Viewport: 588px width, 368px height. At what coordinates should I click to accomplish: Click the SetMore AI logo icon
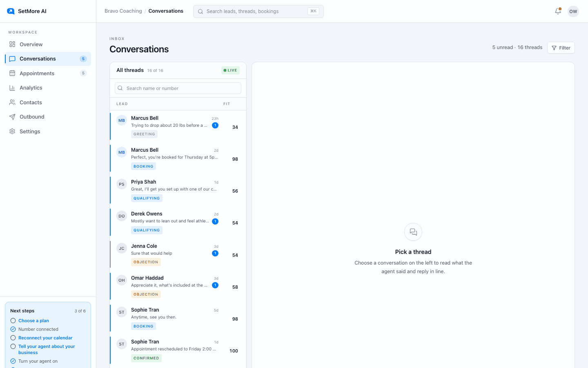point(11,11)
